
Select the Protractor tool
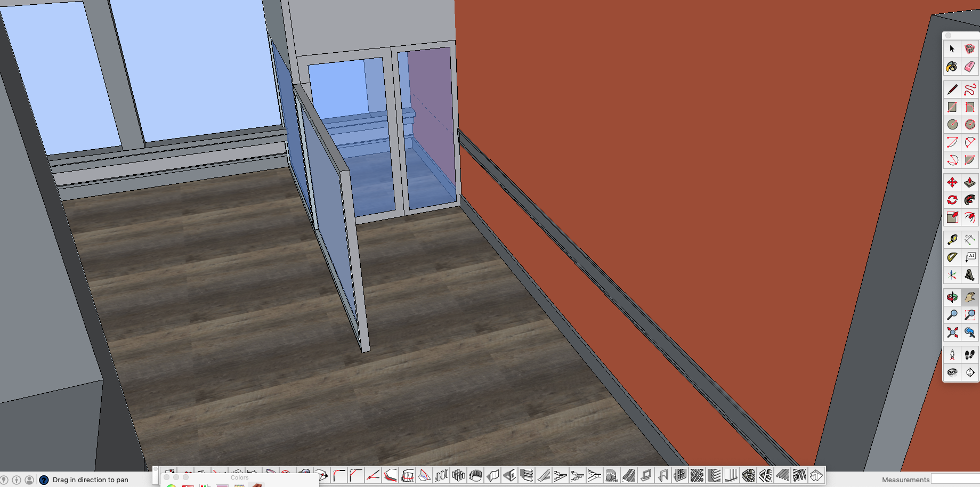coord(952,258)
